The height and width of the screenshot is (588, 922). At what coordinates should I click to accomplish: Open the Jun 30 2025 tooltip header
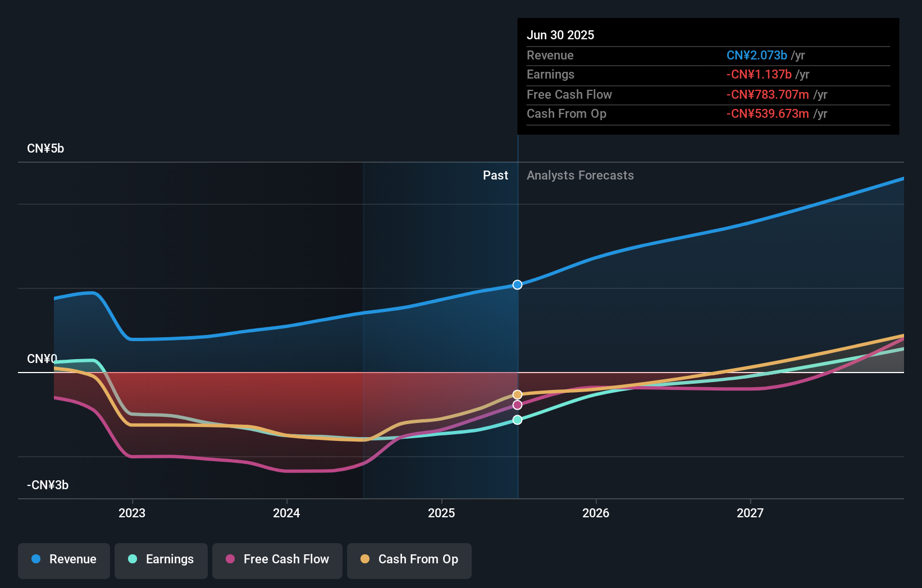(560, 35)
